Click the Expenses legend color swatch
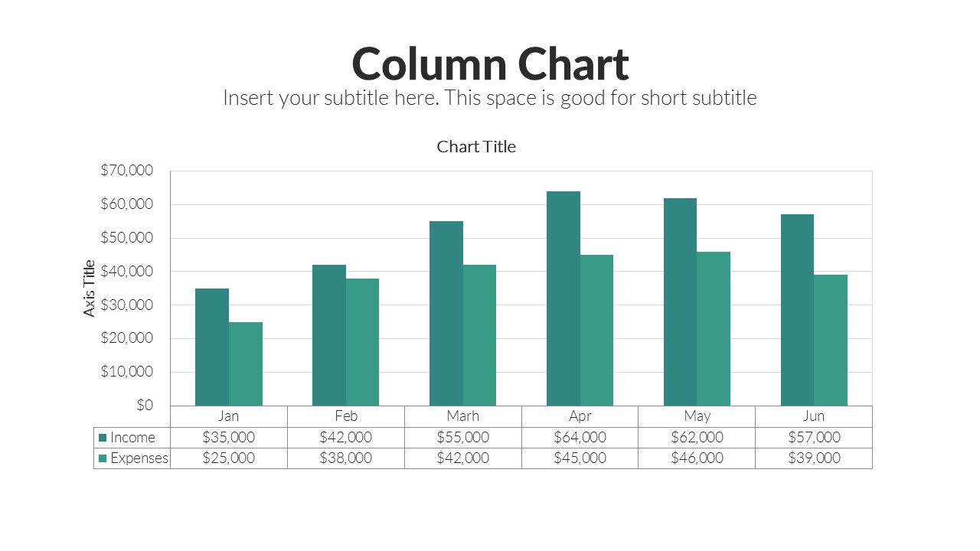 tap(103, 458)
